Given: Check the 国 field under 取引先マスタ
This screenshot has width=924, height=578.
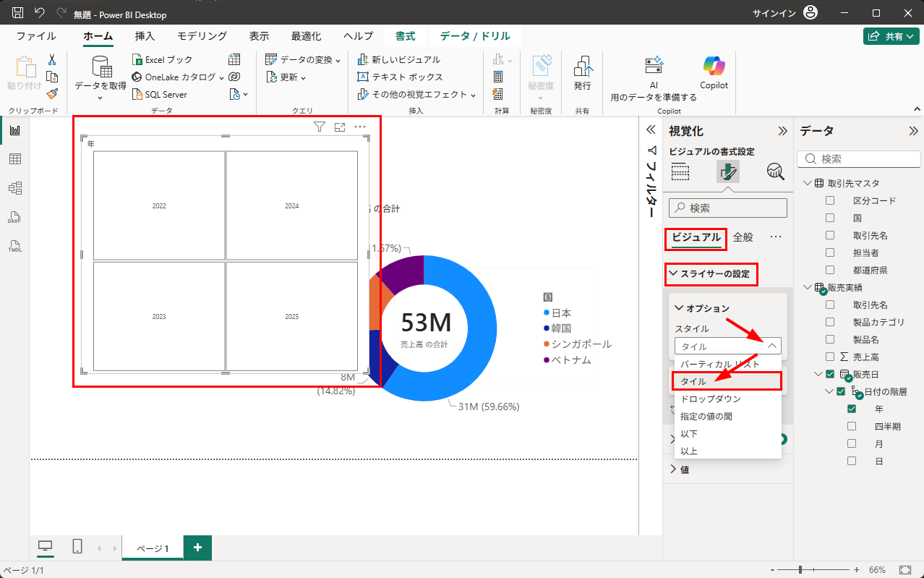Looking at the screenshot, I should 830,218.
